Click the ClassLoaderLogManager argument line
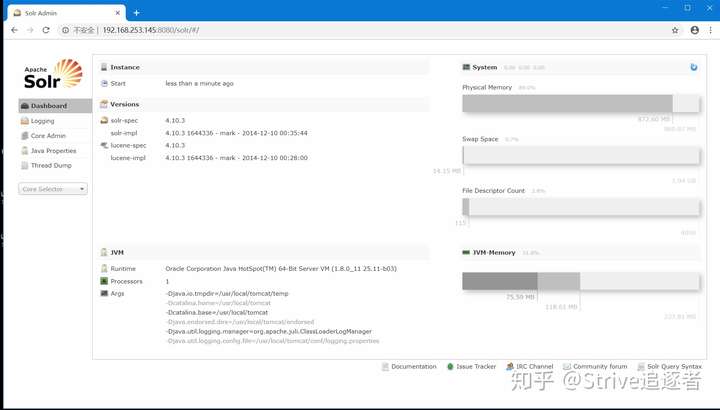This screenshot has width=720, height=410. click(269, 331)
